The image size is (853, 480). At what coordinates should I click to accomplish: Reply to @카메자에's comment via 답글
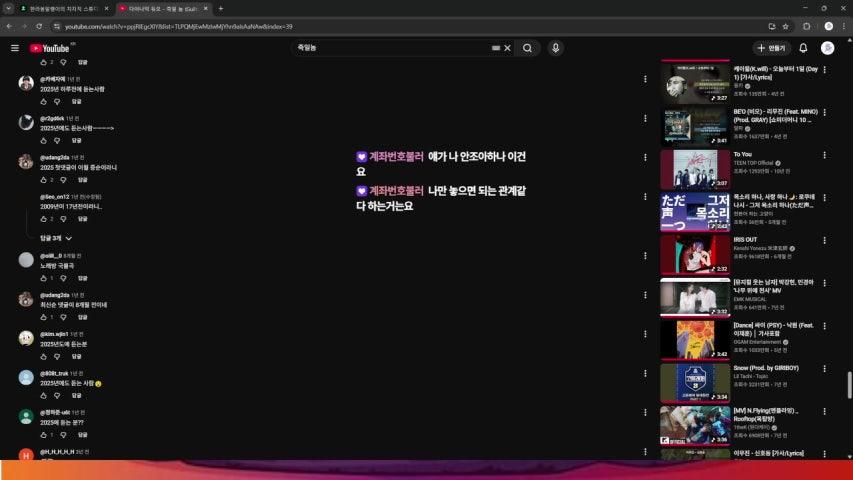pyautogui.click(x=77, y=101)
